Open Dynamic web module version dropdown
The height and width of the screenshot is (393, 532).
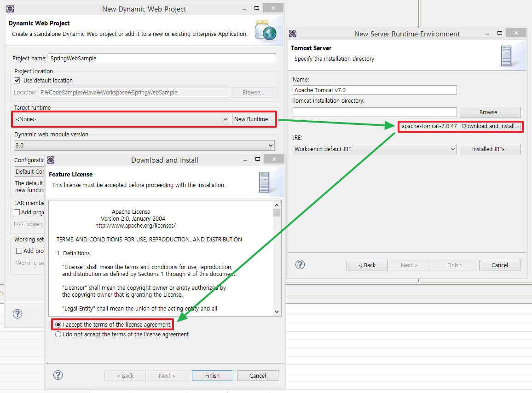pos(144,146)
